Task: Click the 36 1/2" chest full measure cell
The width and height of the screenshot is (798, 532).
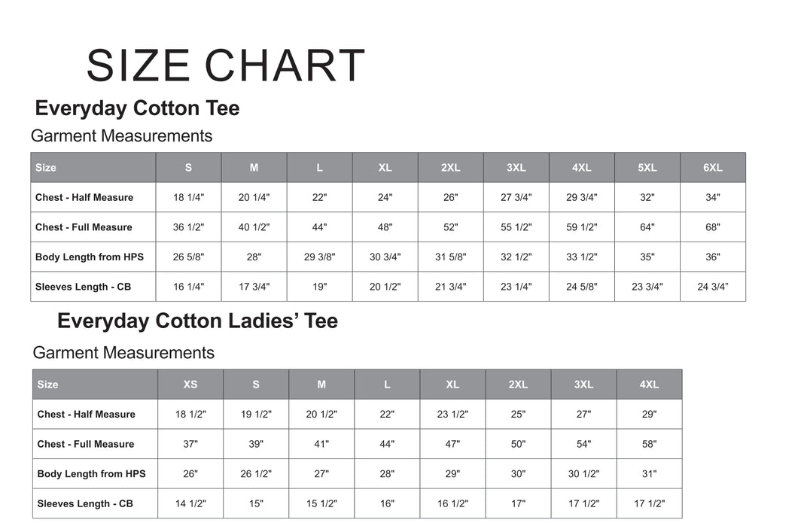Action: 188,227
